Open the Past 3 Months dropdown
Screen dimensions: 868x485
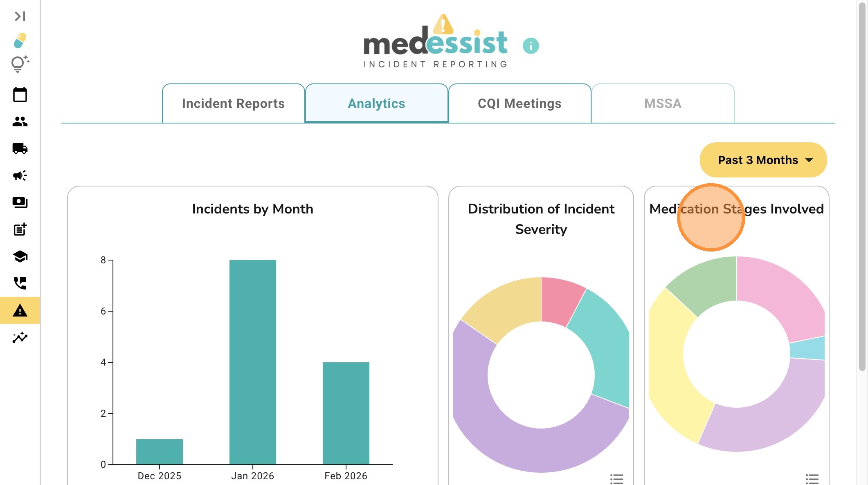(x=763, y=160)
